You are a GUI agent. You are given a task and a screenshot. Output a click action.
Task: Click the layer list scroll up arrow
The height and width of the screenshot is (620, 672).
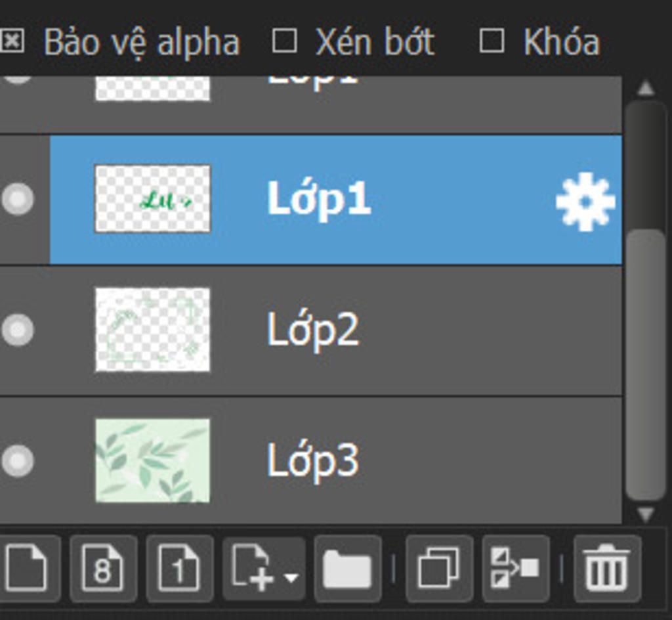tap(646, 88)
